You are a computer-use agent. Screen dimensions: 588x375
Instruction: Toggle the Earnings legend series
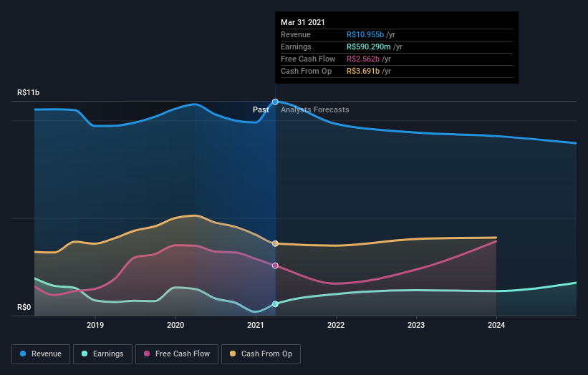pyautogui.click(x=102, y=354)
